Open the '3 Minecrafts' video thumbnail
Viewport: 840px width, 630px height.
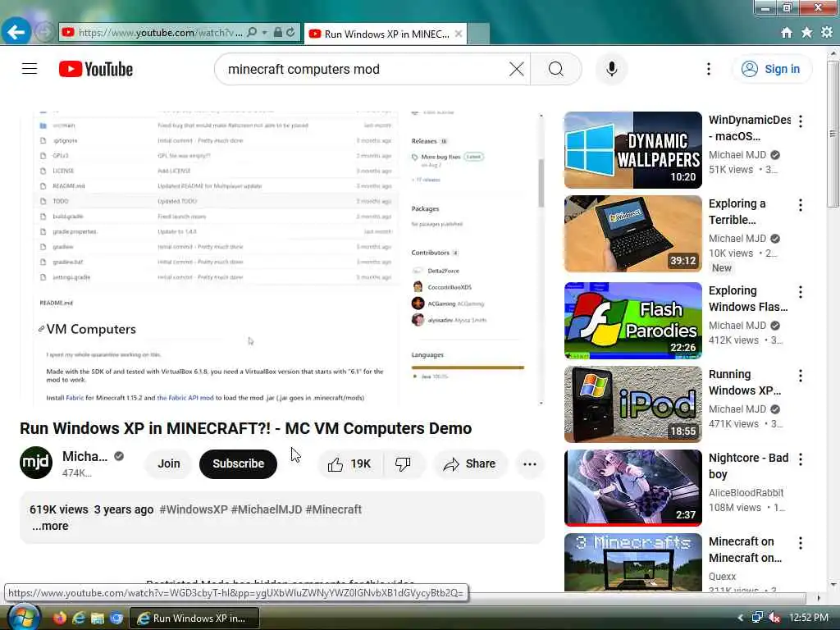pos(632,562)
